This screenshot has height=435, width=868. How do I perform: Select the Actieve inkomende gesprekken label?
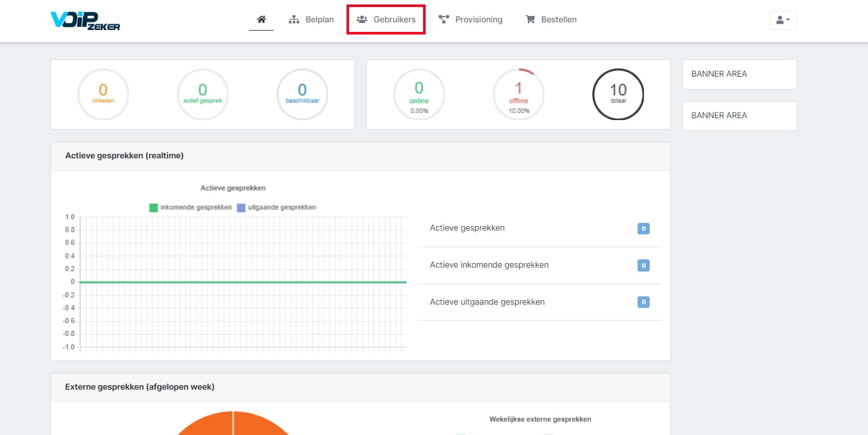489,265
